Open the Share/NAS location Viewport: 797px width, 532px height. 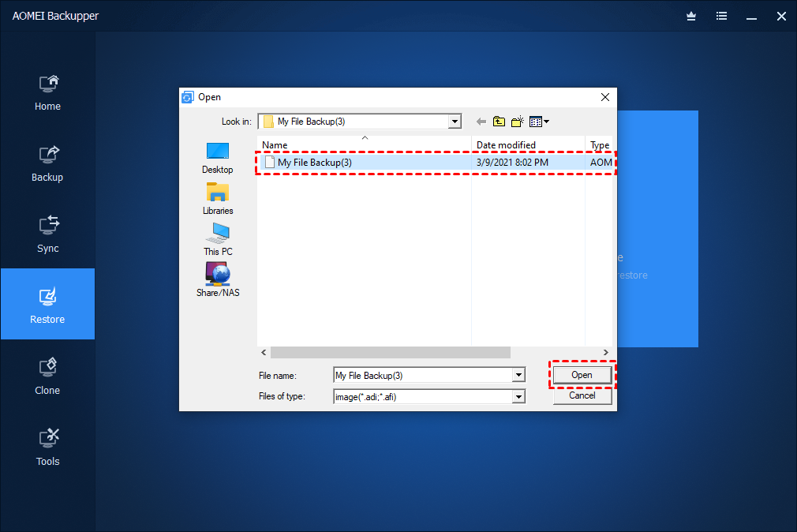click(x=218, y=280)
